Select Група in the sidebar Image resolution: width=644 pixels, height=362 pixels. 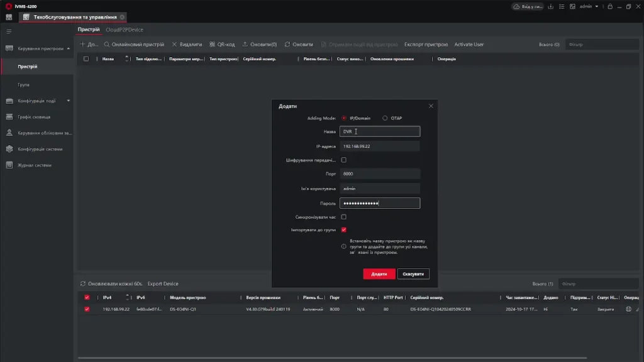[24, 84]
